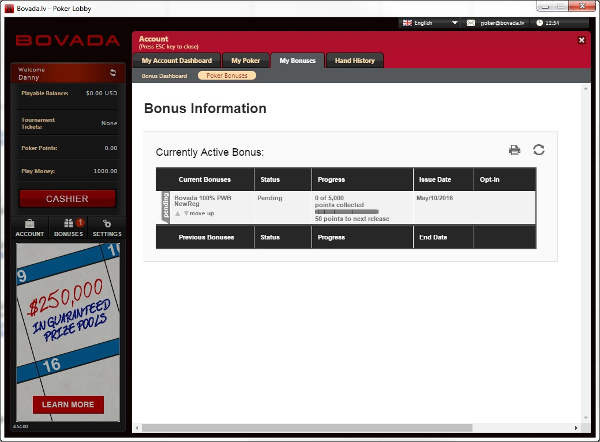Click the 'move up' label

(x=202, y=213)
